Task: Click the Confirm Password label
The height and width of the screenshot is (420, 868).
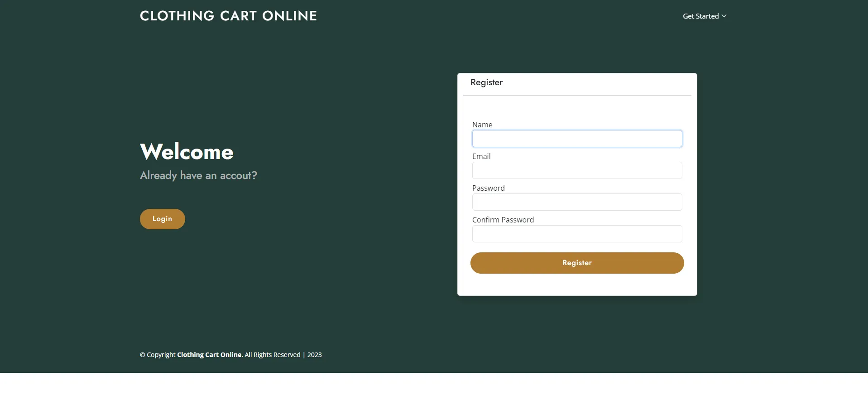Action: coord(503,220)
